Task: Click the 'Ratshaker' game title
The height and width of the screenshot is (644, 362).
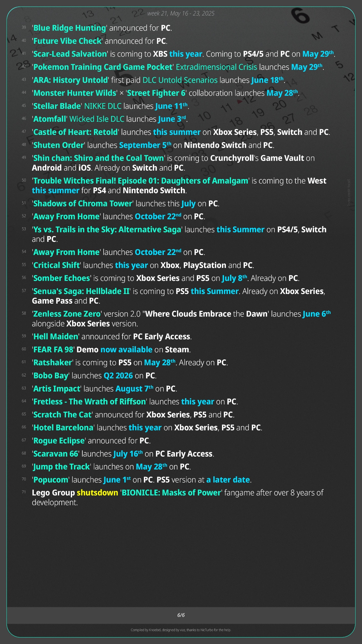Action: tap(53, 363)
